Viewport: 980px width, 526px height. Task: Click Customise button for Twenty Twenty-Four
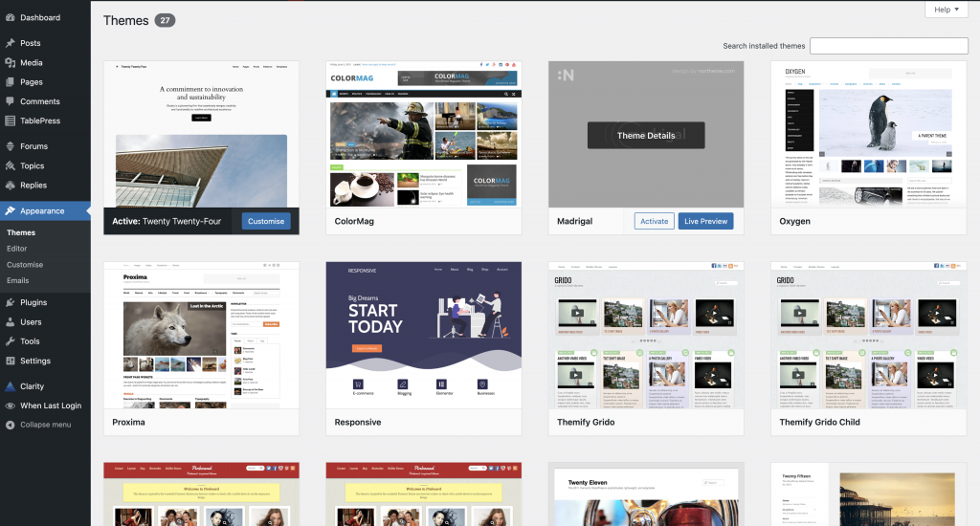(x=266, y=221)
